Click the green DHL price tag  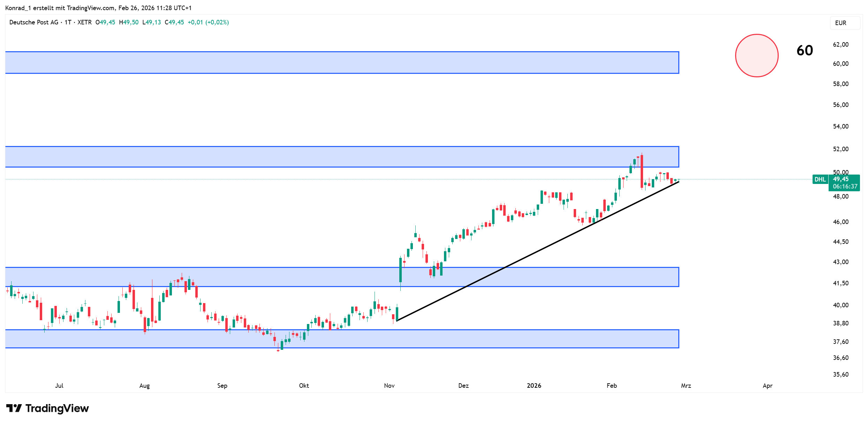pos(820,179)
